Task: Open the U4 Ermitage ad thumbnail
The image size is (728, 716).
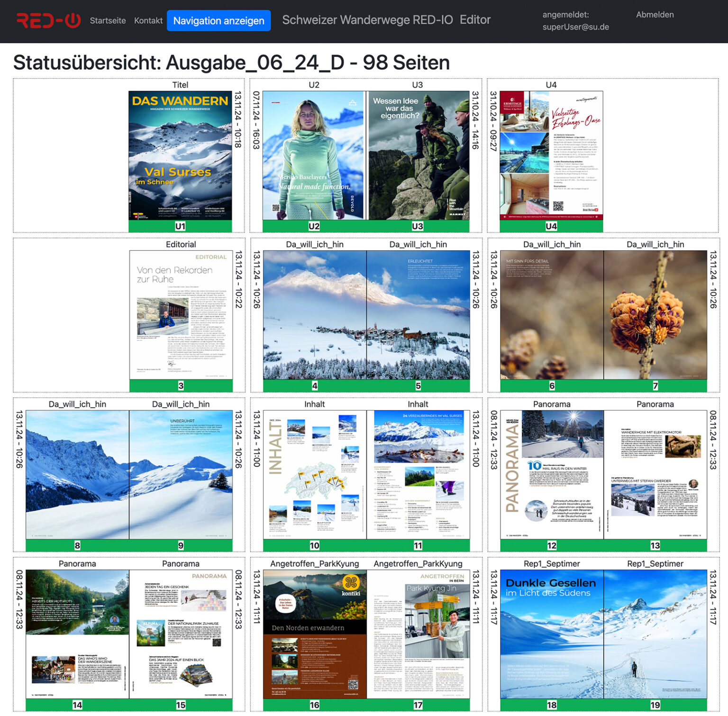Action: (551, 156)
